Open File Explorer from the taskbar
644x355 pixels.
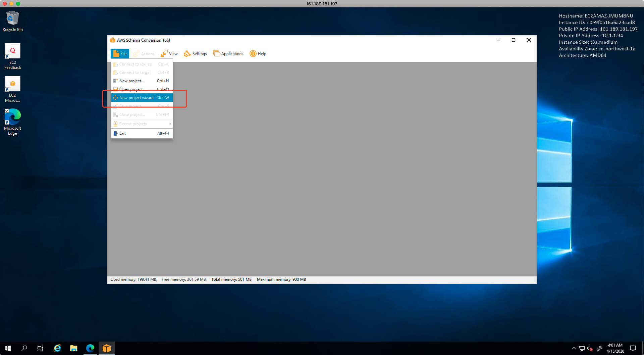[73, 348]
